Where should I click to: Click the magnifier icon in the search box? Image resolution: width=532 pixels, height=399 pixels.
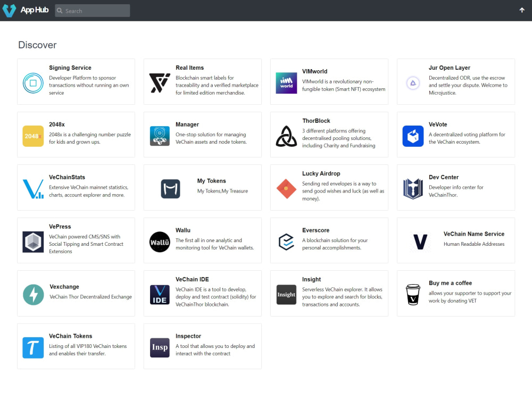[60, 11]
